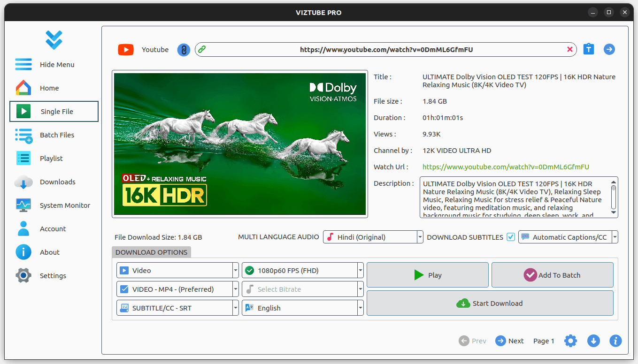This screenshot has height=364, width=638.
Task: Click the bottom blue info icon
Action: pos(615,341)
